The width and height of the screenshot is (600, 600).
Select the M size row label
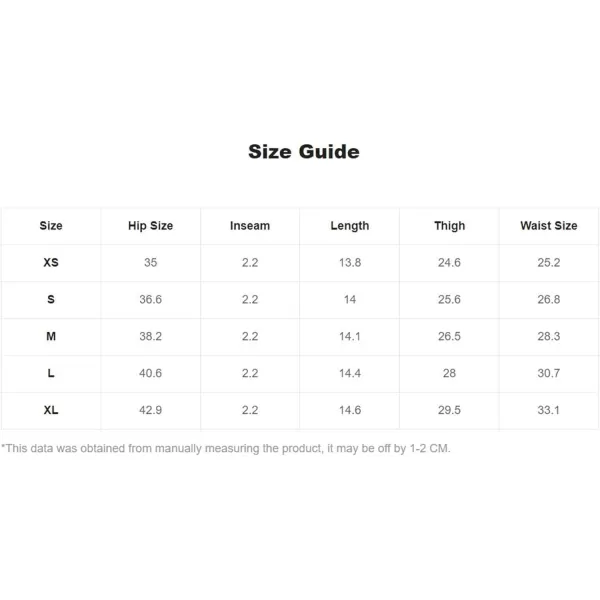pyautogui.click(x=51, y=336)
